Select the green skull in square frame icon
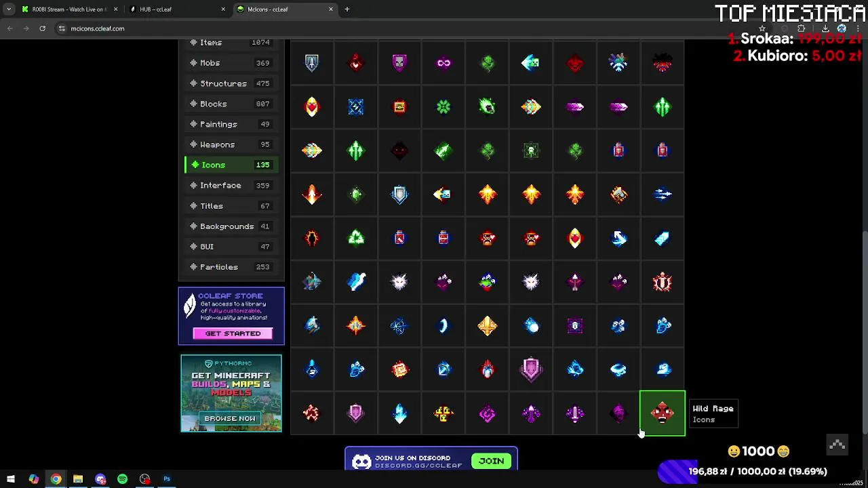868x488 pixels. [531, 150]
